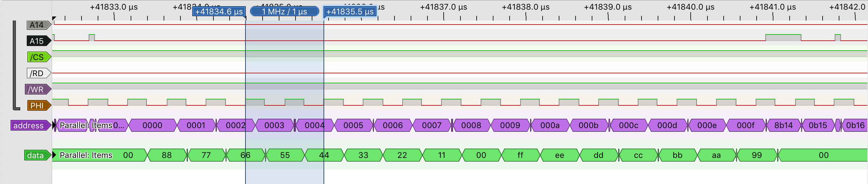Click the +41835.5 µs cursor flag
This screenshot has height=184, width=868.
point(350,11)
